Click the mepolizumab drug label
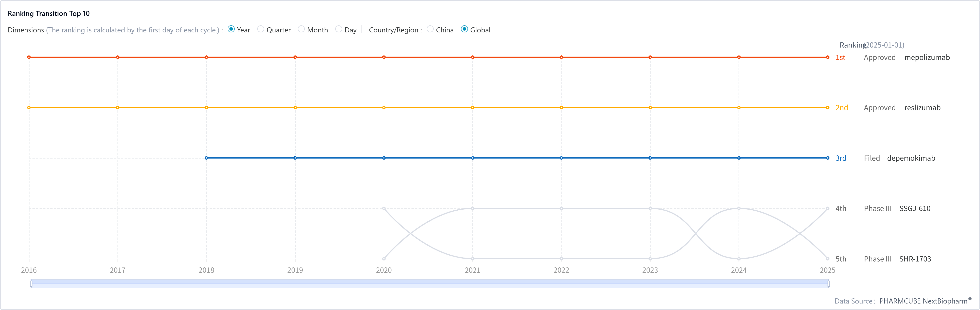 point(927,57)
